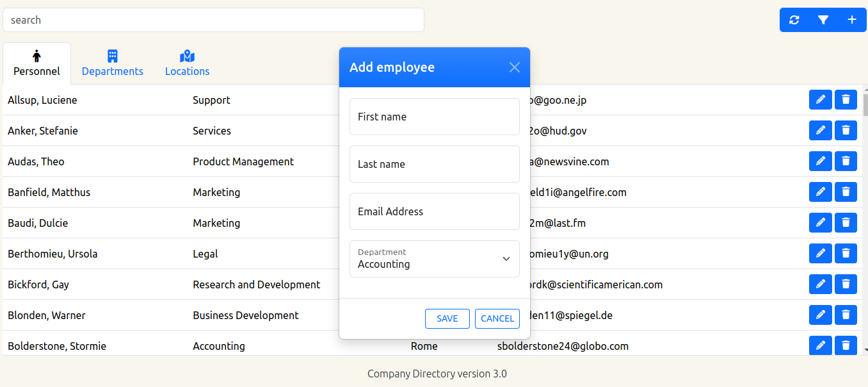Screen dimensions: 868x387
Task: Close the Add employee dialog
Action: point(514,67)
